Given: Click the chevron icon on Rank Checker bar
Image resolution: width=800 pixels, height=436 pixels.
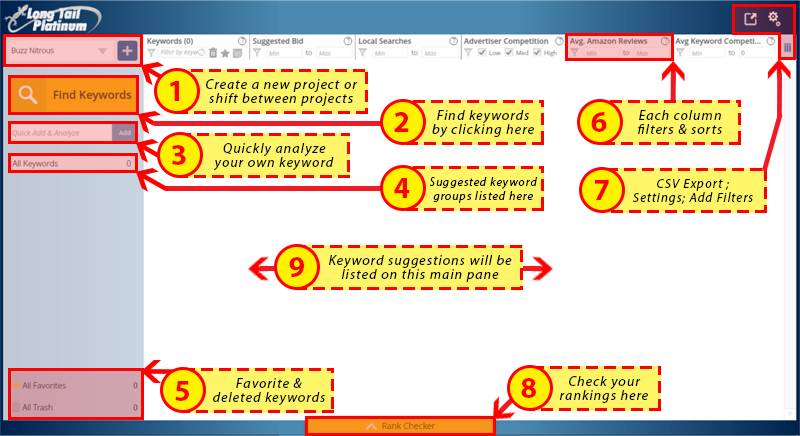Looking at the screenshot, I should click(x=371, y=426).
